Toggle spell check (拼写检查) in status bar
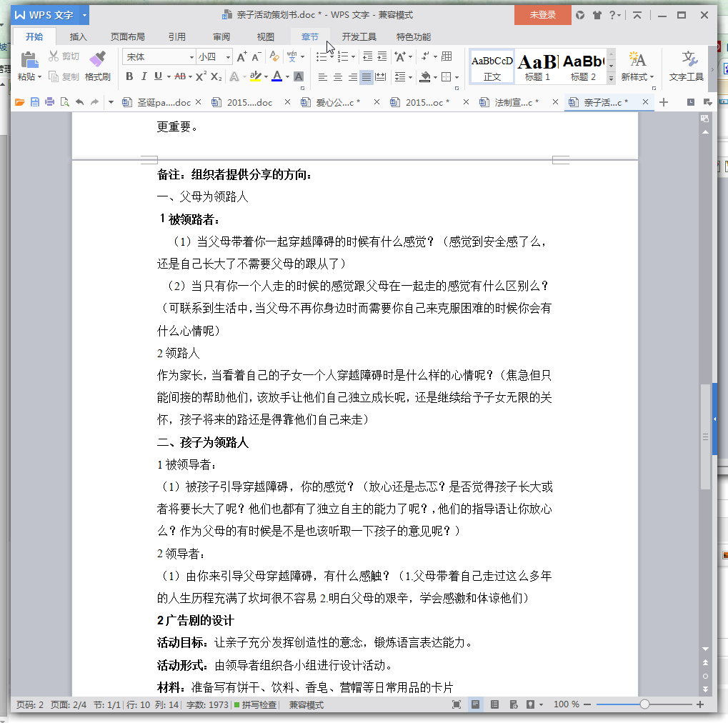Image resolution: width=728 pixels, height=723 pixels. coord(255,705)
